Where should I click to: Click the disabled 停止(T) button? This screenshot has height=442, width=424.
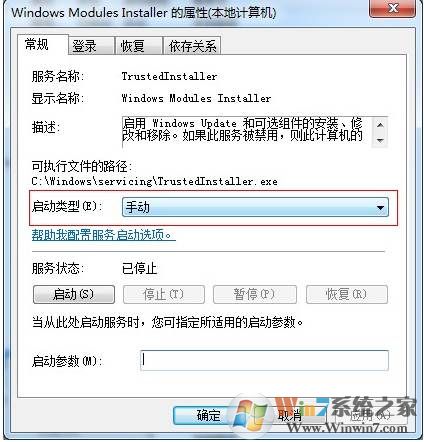pos(164,294)
